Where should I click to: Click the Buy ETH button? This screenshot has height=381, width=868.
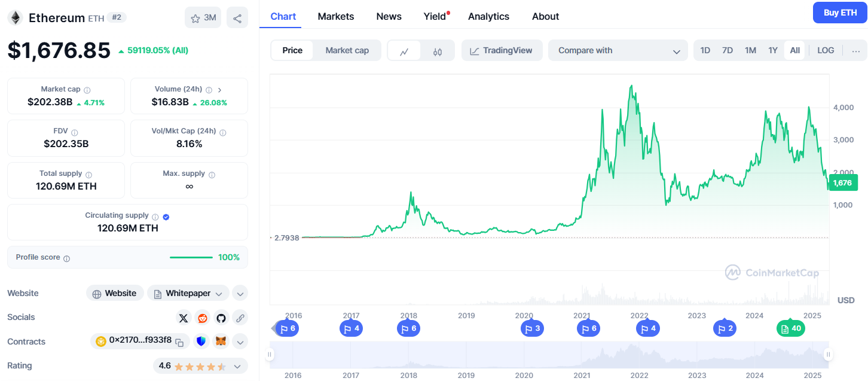839,12
